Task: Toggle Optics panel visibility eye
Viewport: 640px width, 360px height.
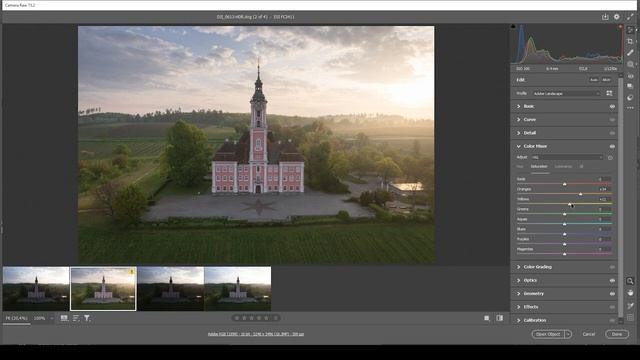Action: [612, 280]
